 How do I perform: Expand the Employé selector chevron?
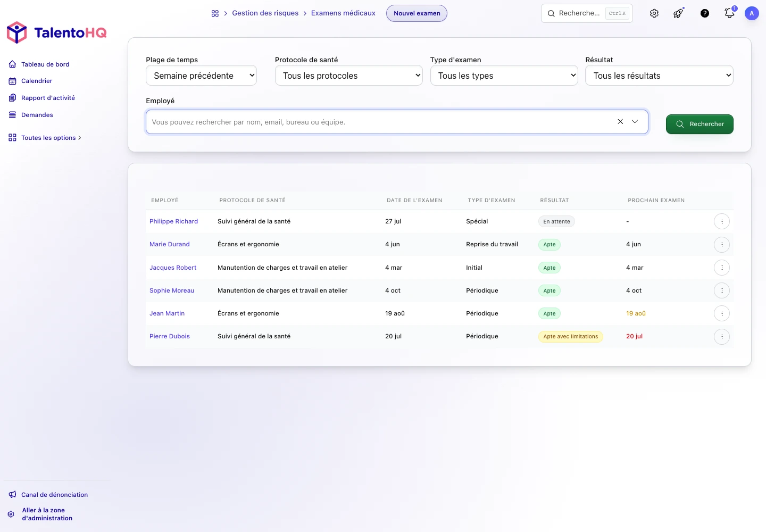(x=635, y=122)
